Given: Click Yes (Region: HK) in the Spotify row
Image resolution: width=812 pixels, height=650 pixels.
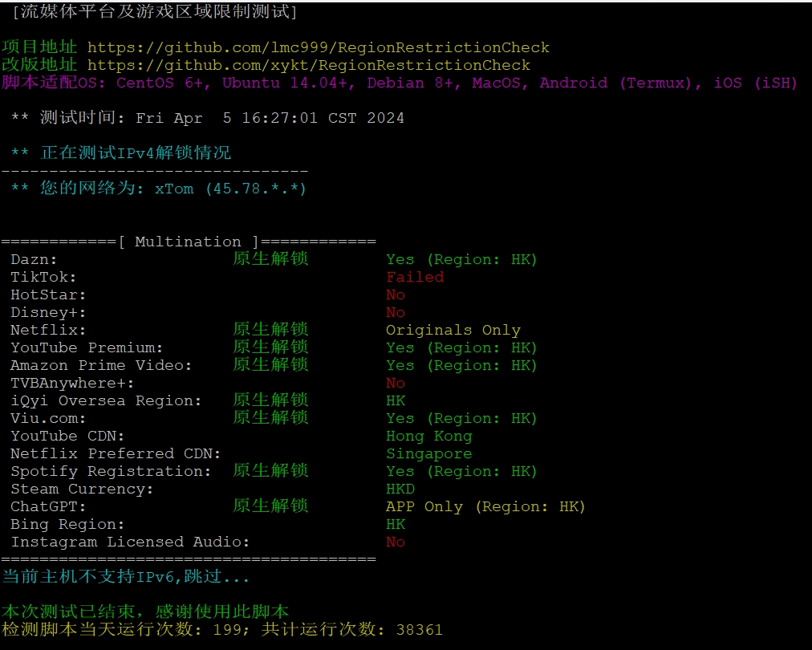Looking at the screenshot, I should click(461, 471).
